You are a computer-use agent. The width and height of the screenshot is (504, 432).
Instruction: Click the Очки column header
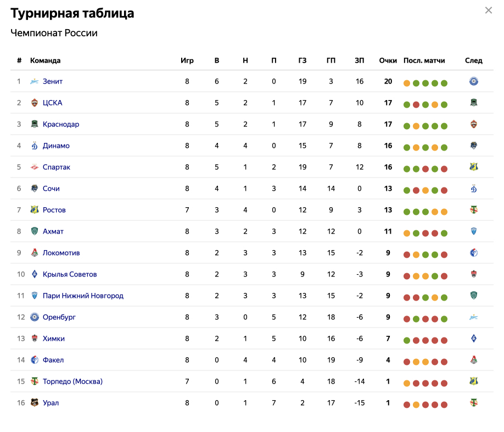[x=388, y=60]
